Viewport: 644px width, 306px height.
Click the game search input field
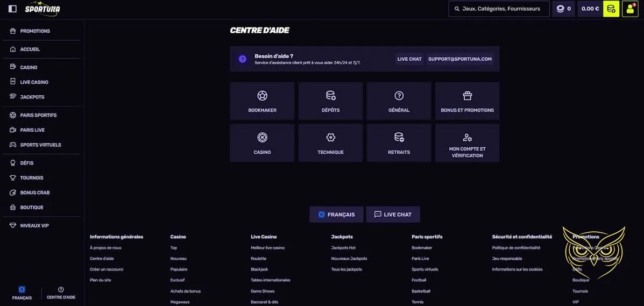coord(499,9)
